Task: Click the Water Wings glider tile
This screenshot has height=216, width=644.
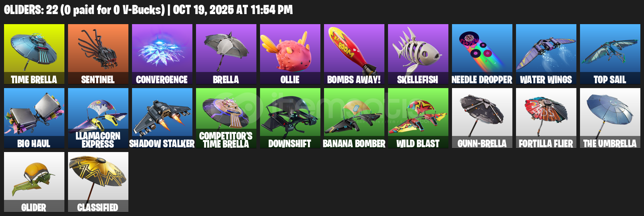Action: pos(546,54)
